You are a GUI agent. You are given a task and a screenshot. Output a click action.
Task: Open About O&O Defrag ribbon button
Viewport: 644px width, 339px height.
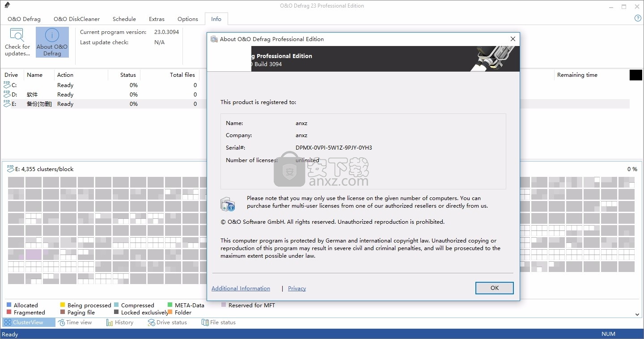[52, 42]
